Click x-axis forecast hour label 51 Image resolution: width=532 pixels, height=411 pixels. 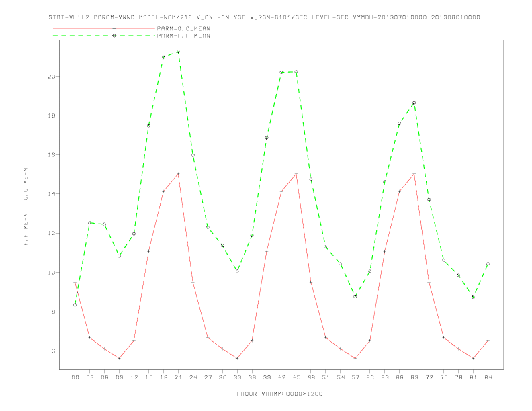(326, 377)
